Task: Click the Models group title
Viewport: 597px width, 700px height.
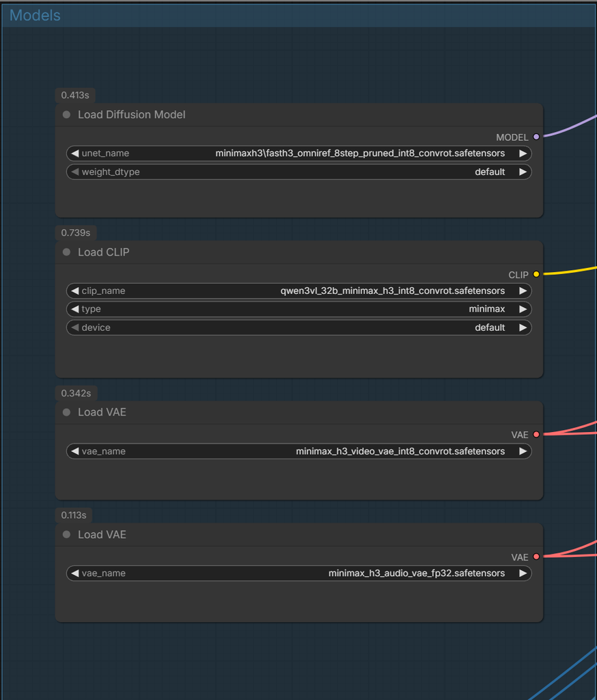Action: (x=35, y=15)
